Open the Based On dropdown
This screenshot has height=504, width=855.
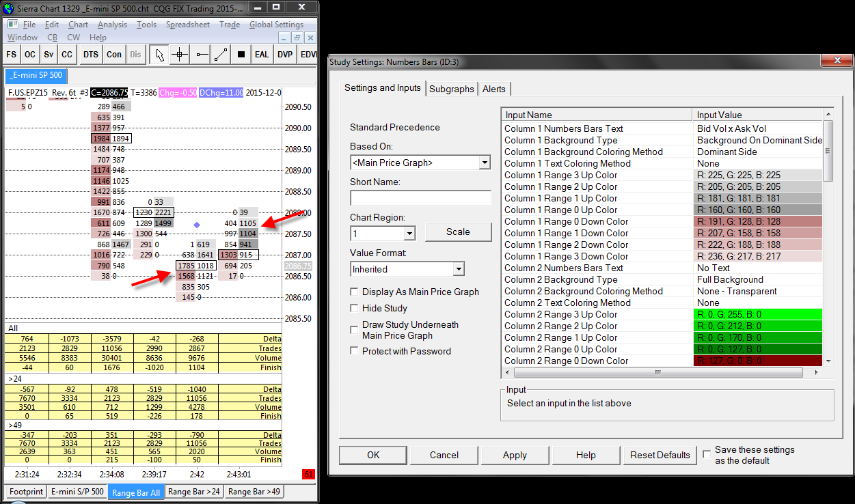[485, 163]
